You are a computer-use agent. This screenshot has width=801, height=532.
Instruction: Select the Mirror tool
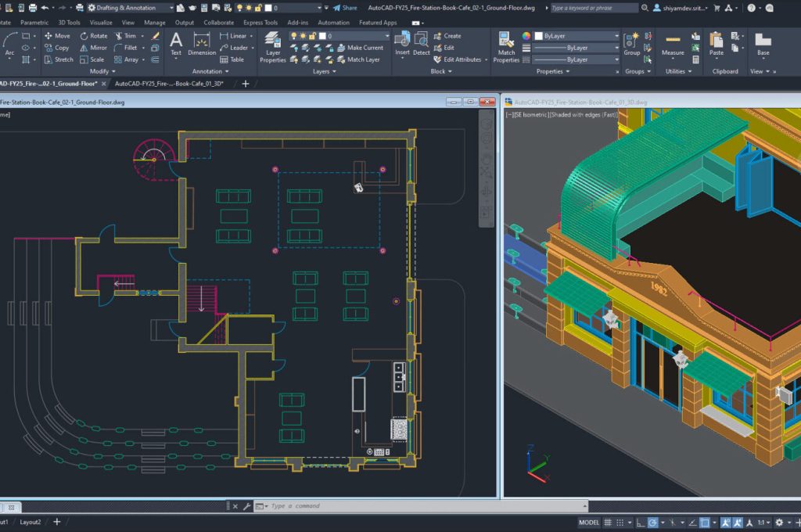[94, 48]
